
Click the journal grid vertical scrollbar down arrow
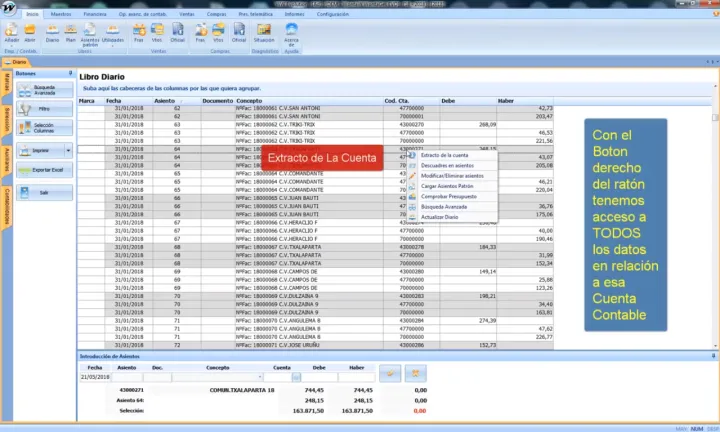tap(715, 346)
